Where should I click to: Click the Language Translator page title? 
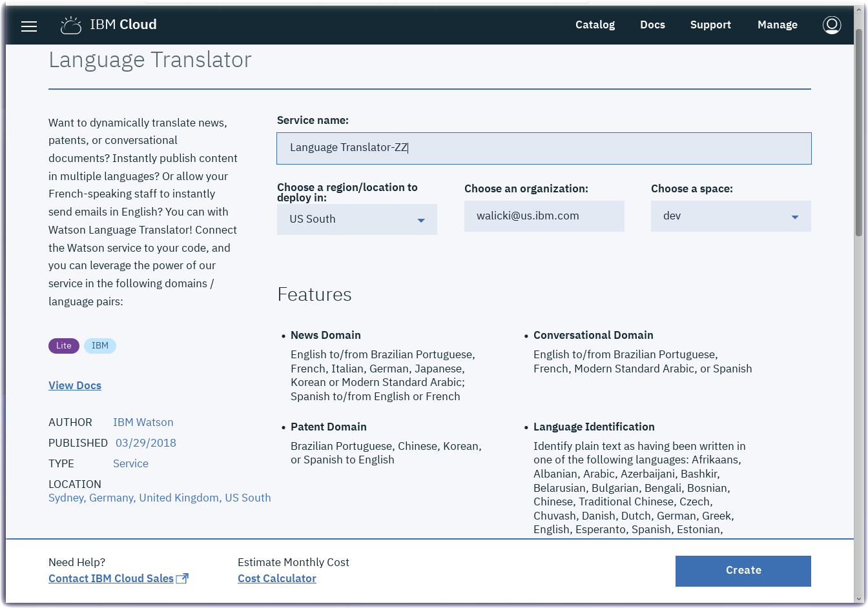coord(150,60)
